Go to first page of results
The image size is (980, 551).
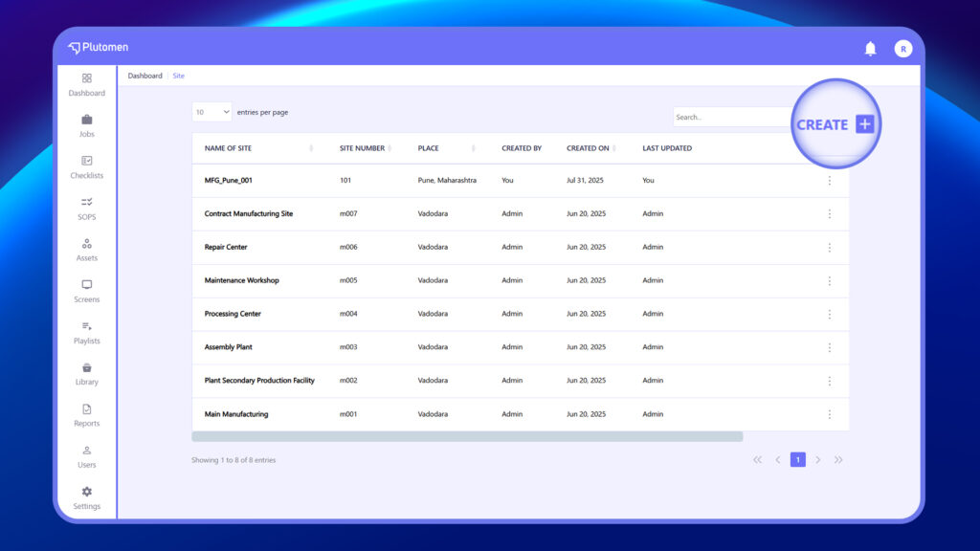click(x=758, y=460)
